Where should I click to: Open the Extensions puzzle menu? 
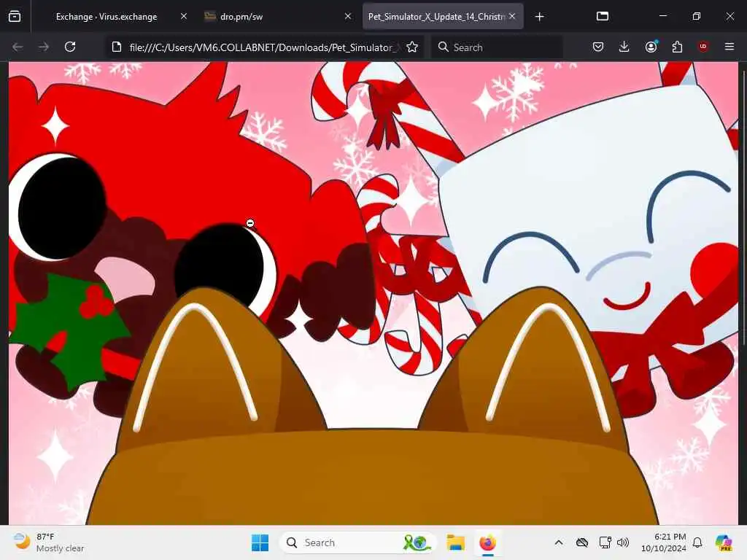(677, 47)
